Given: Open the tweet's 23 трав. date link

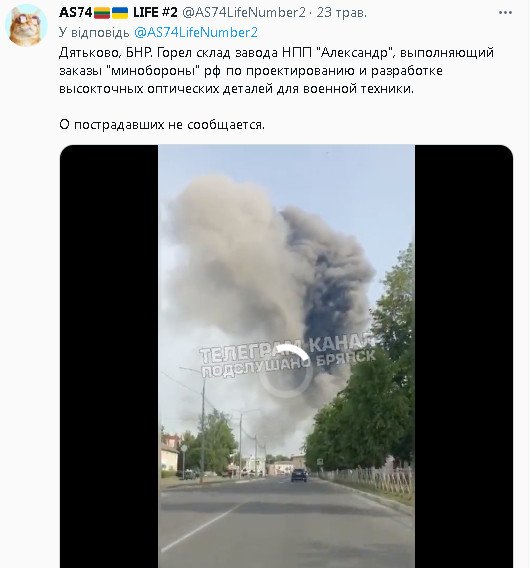Looking at the screenshot, I should [342, 13].
